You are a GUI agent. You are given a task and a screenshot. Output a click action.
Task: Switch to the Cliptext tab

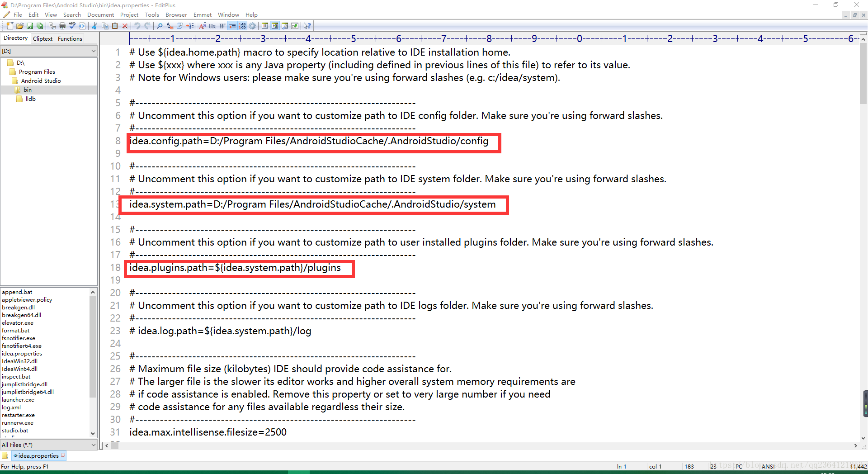coord(43,38)
